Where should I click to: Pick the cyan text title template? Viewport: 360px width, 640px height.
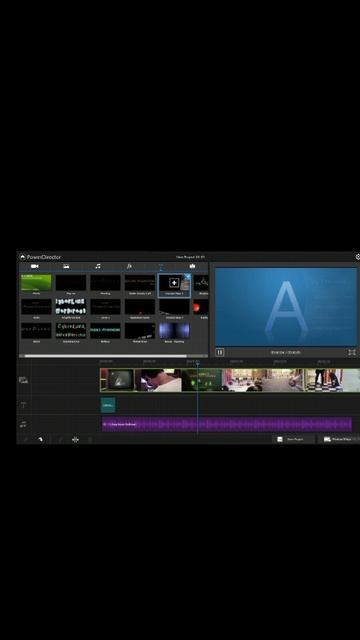pos(105,331)
